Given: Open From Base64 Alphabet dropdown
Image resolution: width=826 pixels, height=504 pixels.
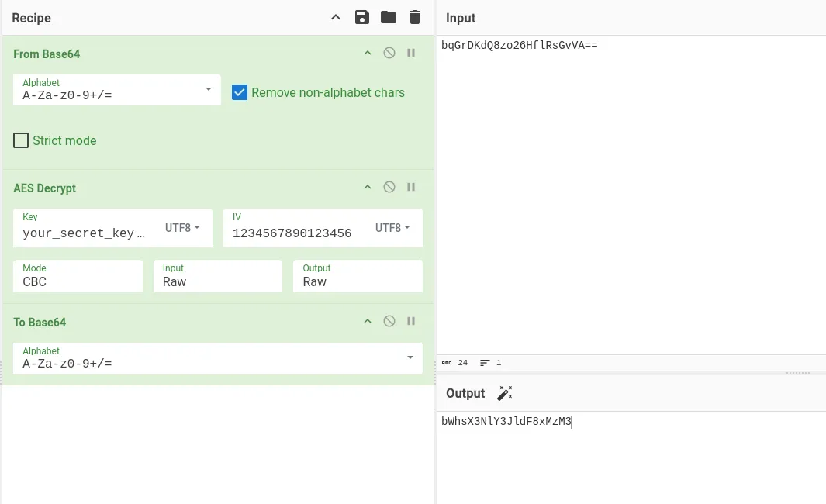Looking at the screenshot, I should [117, 90].
